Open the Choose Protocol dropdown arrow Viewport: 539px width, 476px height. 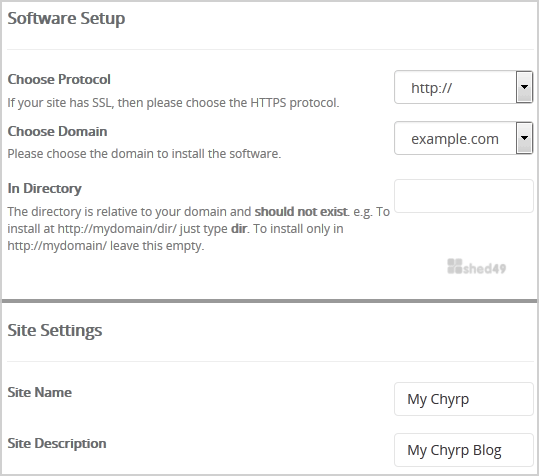[524, 87]
